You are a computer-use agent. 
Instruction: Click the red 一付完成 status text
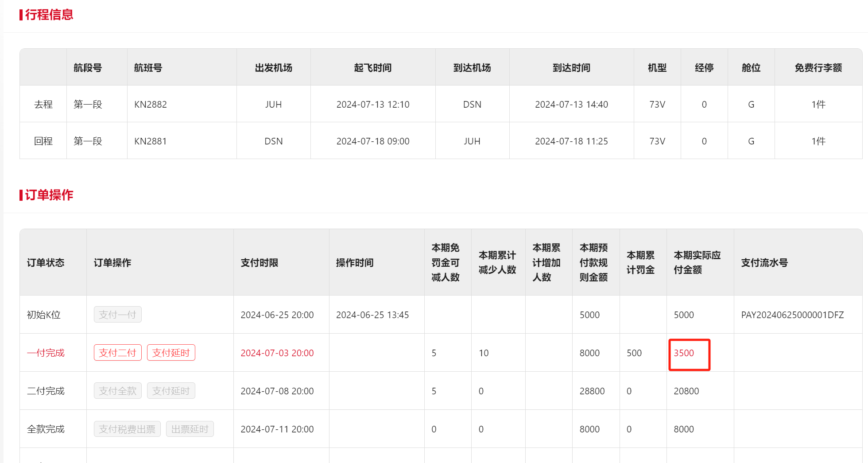pos(46,353)
